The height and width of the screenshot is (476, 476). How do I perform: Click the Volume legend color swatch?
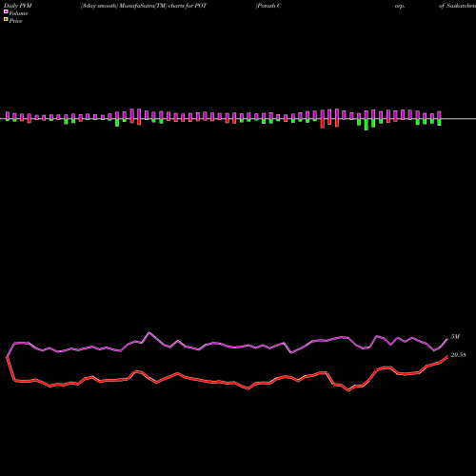(x=6, y=12)
